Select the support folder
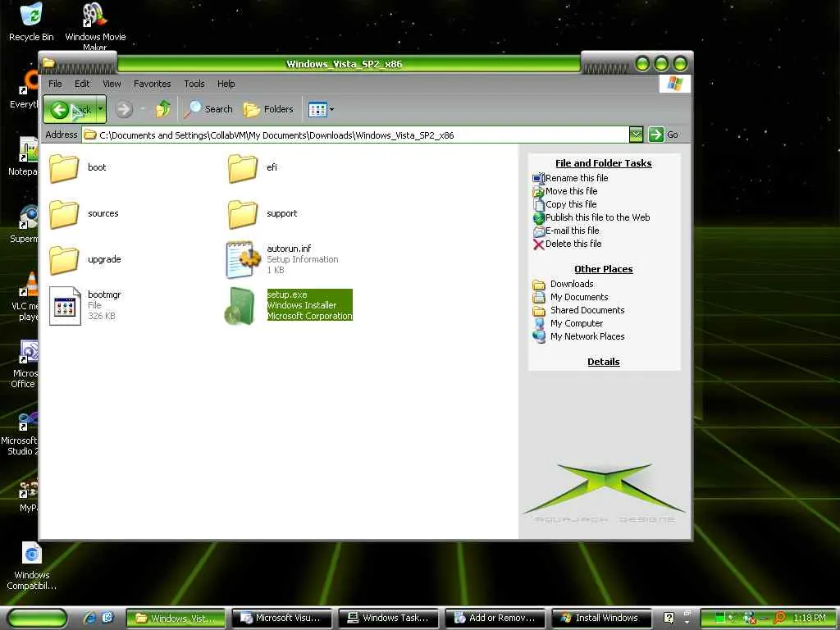This screenshot has height=630, width=840. (262, 214)
